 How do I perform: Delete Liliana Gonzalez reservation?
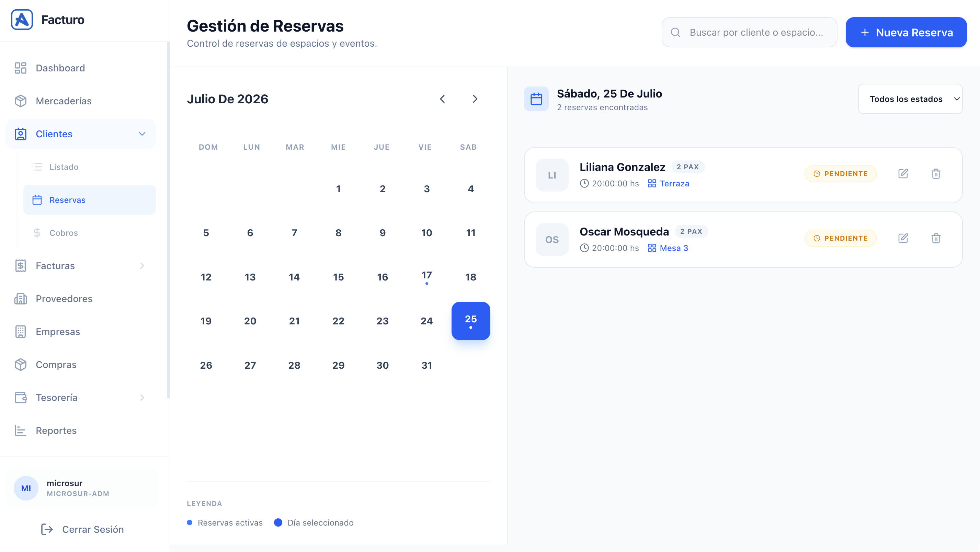(936, 174)
